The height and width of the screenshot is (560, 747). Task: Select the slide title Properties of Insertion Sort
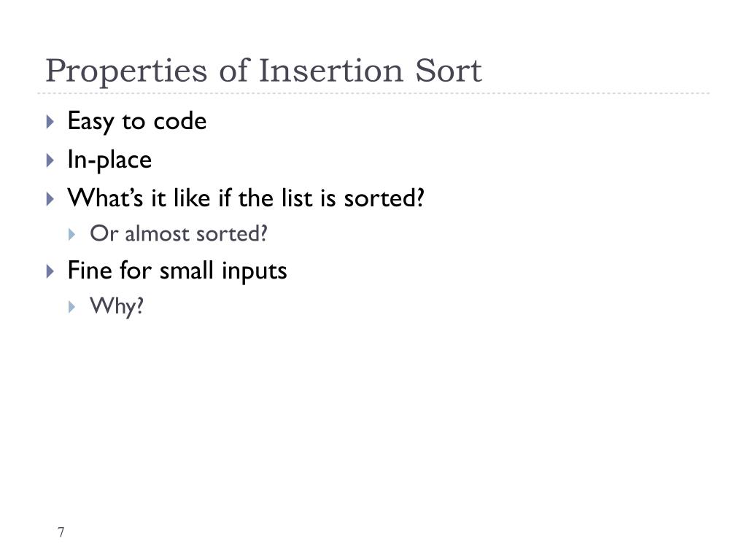pyautogui.click(x=263, y=71)
